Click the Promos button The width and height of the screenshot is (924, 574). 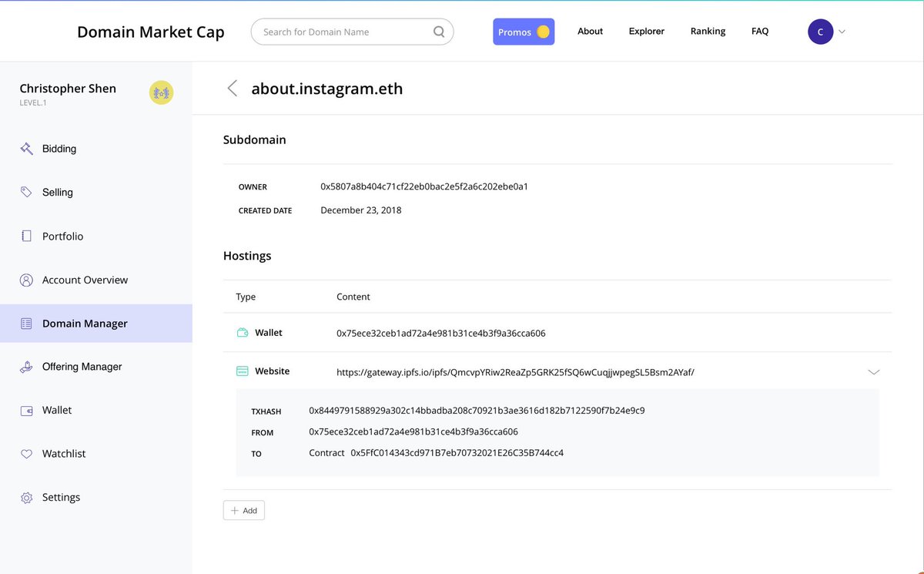(524, 32)
